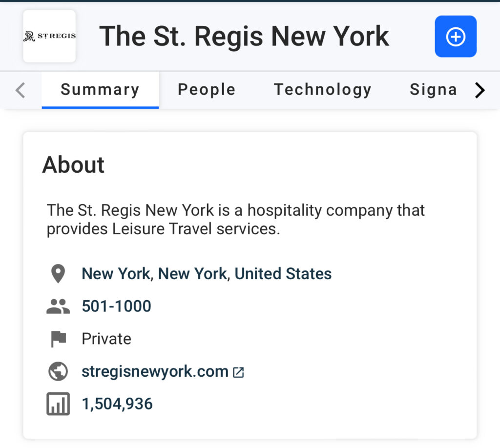Click the 1,504,936 rank number
This screenshot has height=448, width=500.
(x=117, y=404)
